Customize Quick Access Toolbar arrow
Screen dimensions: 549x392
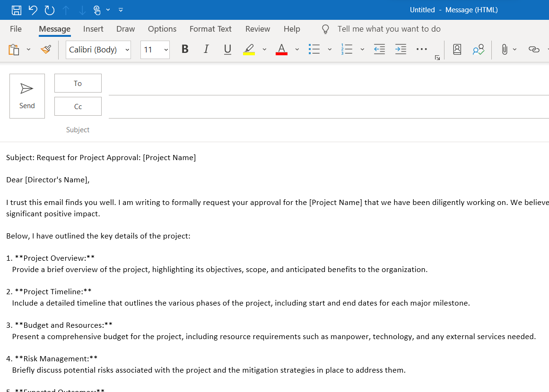(121, 10)
